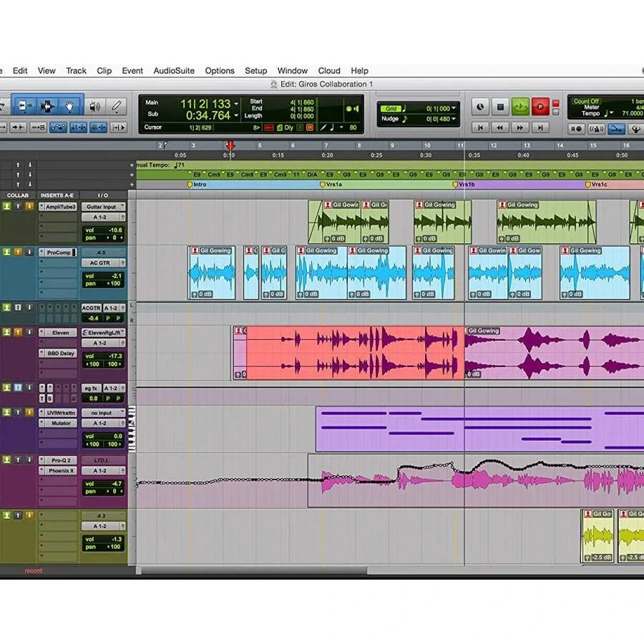Click the ProComp insert button

[59, 253]
